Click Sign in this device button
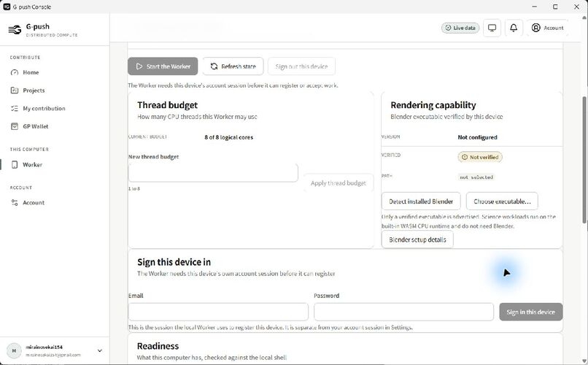The width and height of the screenshot is (588, 365). click(530, 312)
